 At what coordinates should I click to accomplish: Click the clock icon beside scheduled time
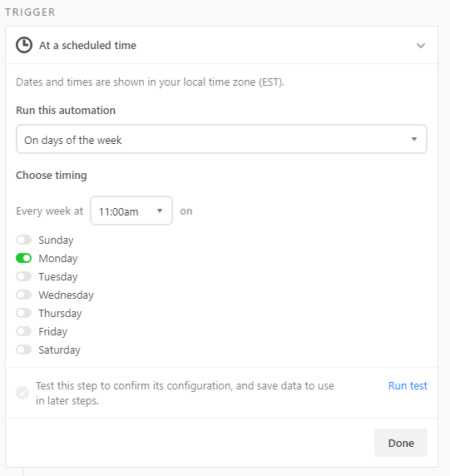24,45
